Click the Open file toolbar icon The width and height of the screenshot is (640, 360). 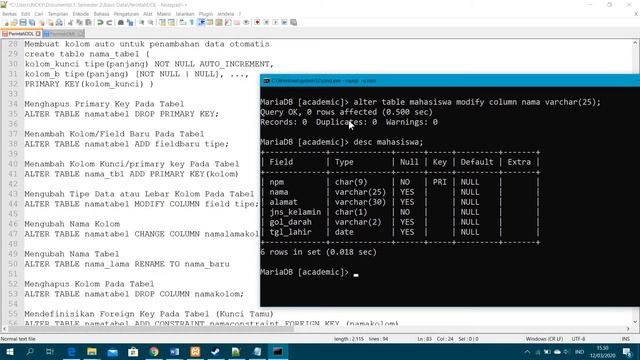(x=14, y=22)
